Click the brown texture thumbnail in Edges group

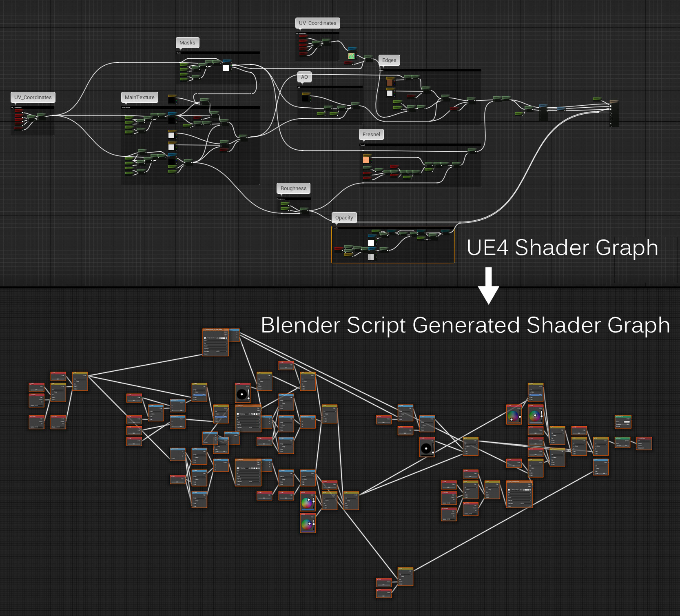390,82
